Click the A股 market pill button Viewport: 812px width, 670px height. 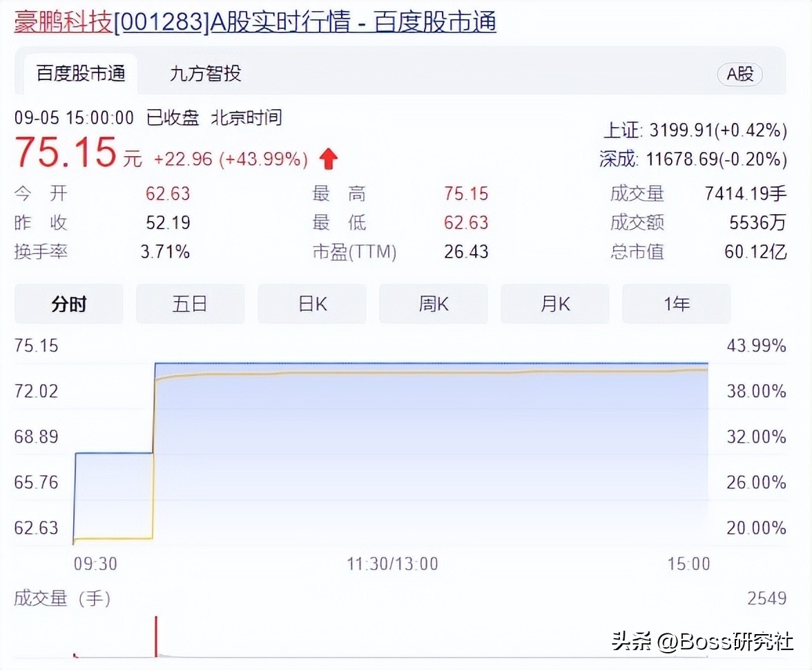pos(739,75)
